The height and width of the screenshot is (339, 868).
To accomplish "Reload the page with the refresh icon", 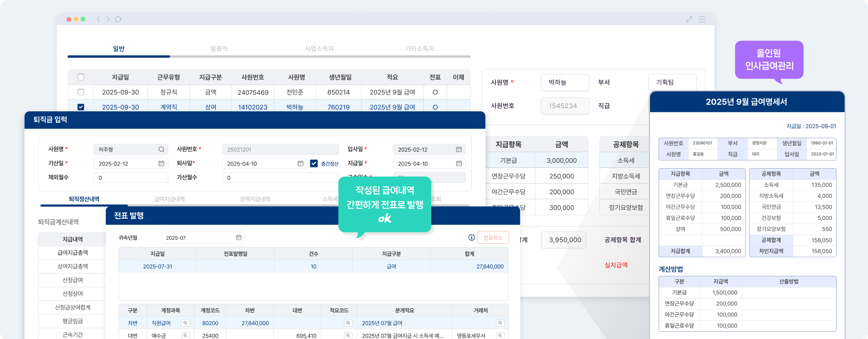I will (x=118, y=19).
